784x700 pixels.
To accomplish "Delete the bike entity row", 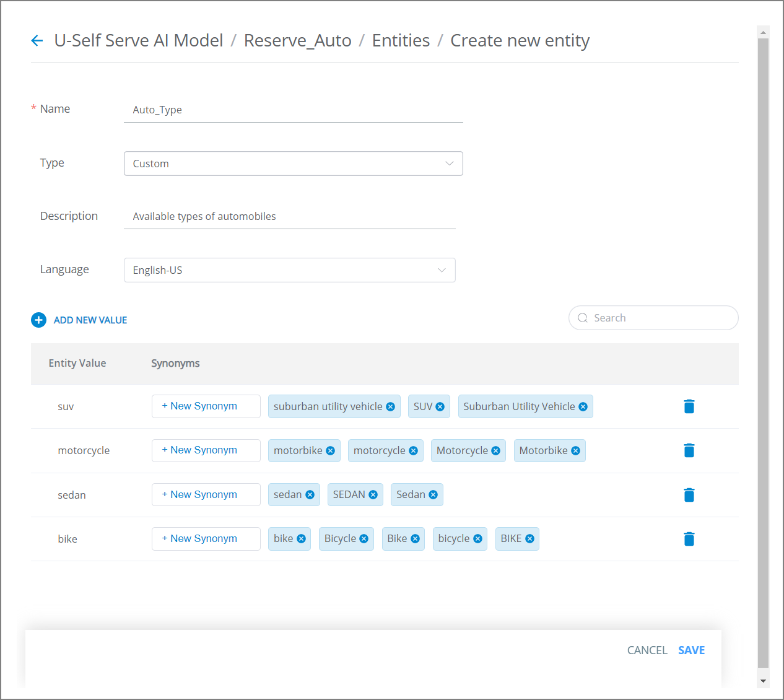I will [x=689, y=539].
